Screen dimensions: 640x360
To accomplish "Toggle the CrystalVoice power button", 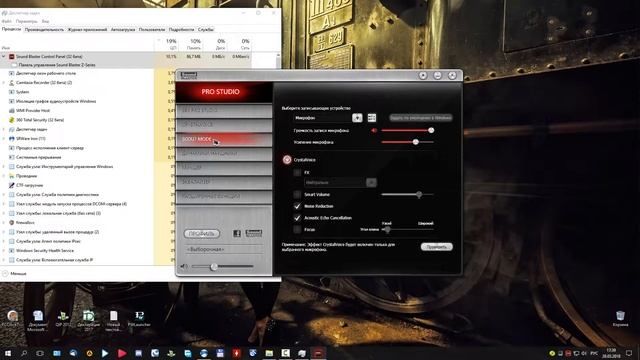I will click(x=287, y=160).
